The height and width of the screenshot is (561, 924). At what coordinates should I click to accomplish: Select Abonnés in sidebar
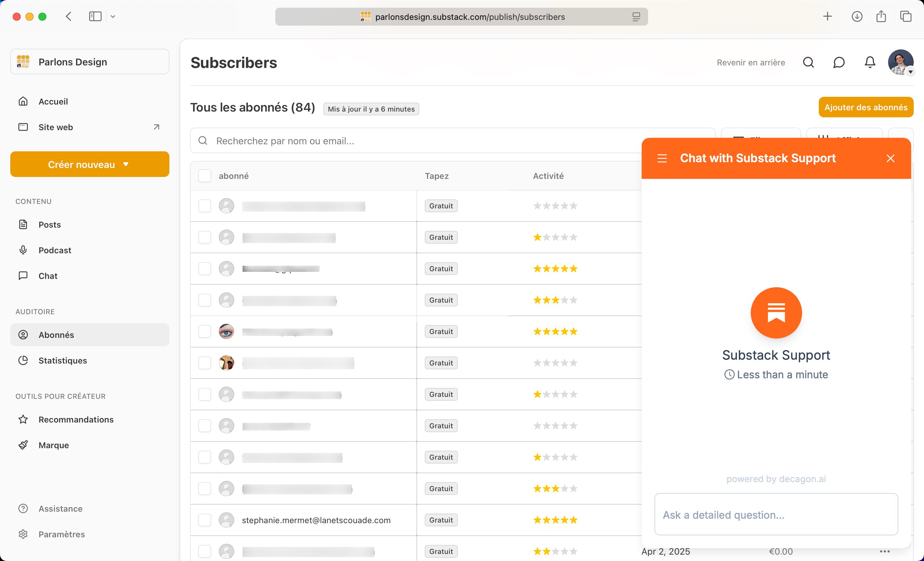(x=90, y=335)
